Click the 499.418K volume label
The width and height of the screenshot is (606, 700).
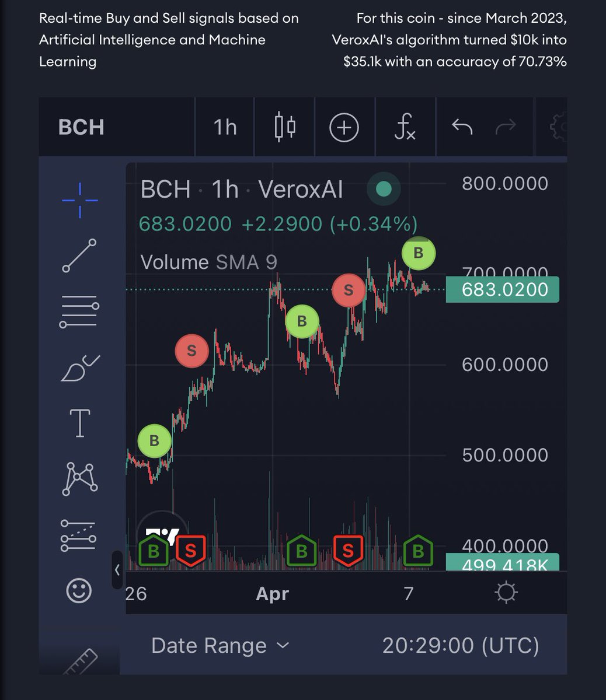point(503,563)
